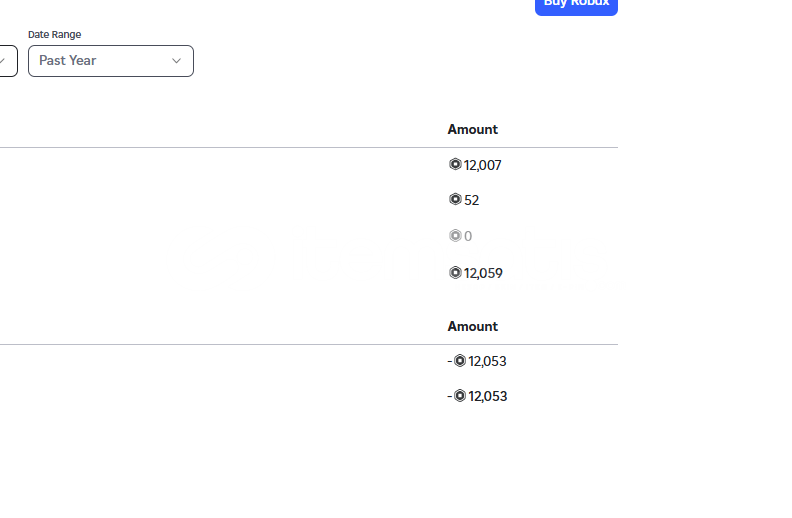Image resolution: width=792 pixels, height=518 pixels.
Task: Click the chevron arrow in Past Year dropdown
Action: tap(176, 61)
